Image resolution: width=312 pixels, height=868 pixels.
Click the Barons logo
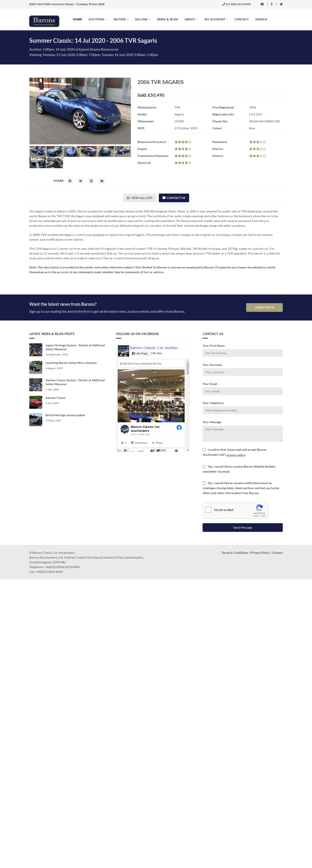click(44, 21)
